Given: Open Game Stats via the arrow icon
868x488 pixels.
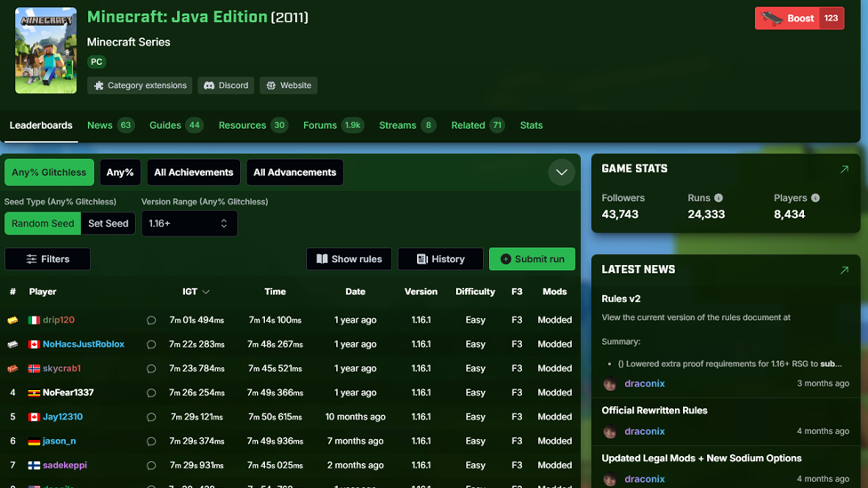Looking at the screenshot, I should tap(844, 169).
